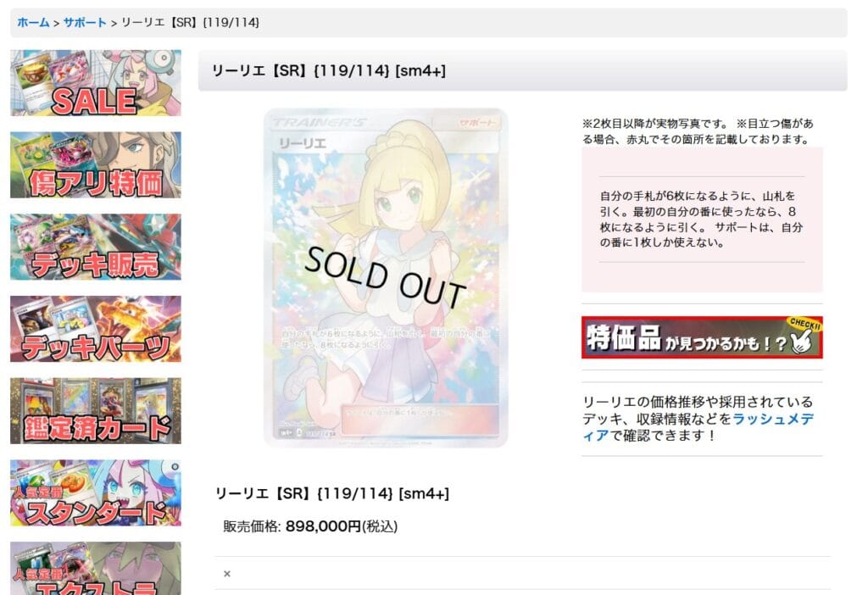The width and height of the screenshot is (868, 595).
Task: Open the 傷アリ特価 banner
Action: (95, 164)
